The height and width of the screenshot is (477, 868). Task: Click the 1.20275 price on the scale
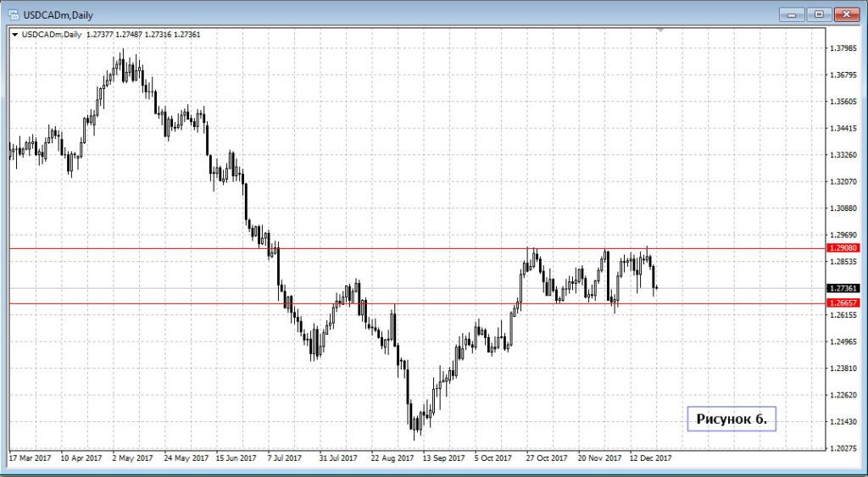coord(844,448)
